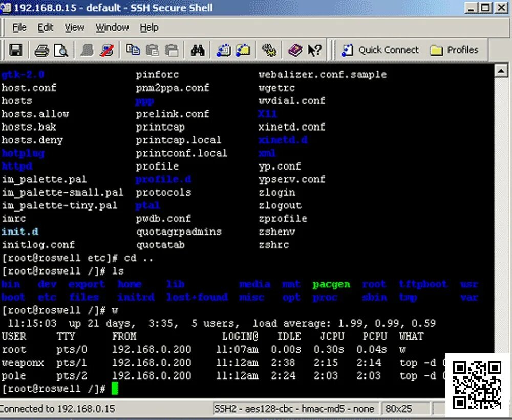Click the "hosts.allow" file name
Viewport: 512px width, 420px height.
35,114
